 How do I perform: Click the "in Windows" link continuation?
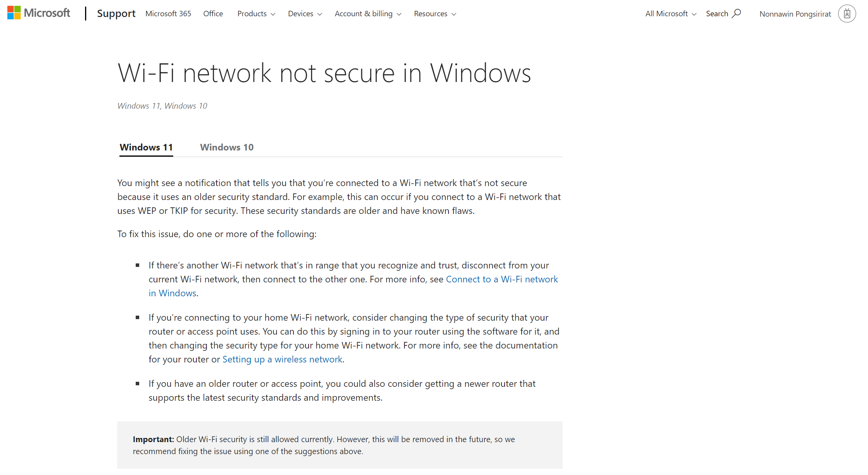(172, 293)
